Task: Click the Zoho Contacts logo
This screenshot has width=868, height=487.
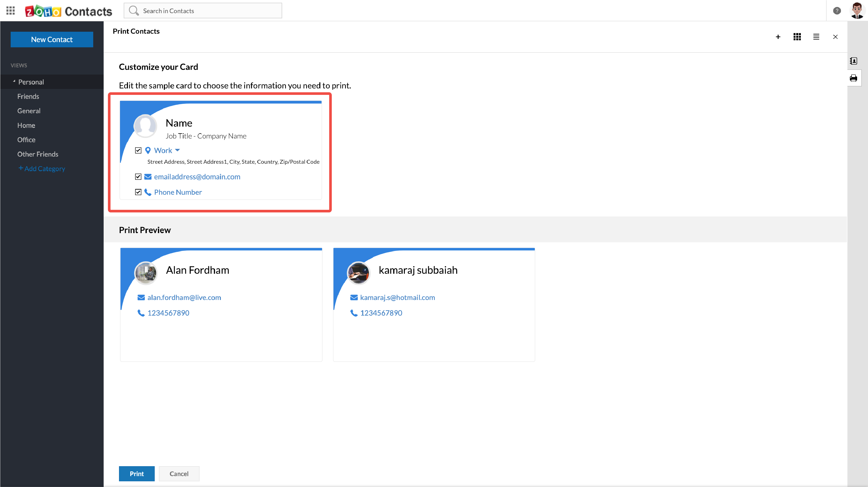Action: 68,11
